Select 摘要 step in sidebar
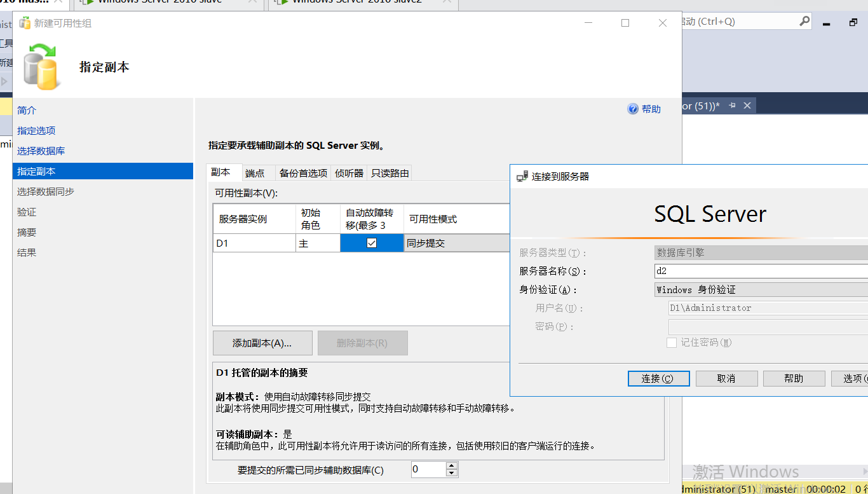The width and height of the screenshot is (868, 494). [x=27, y=232]
